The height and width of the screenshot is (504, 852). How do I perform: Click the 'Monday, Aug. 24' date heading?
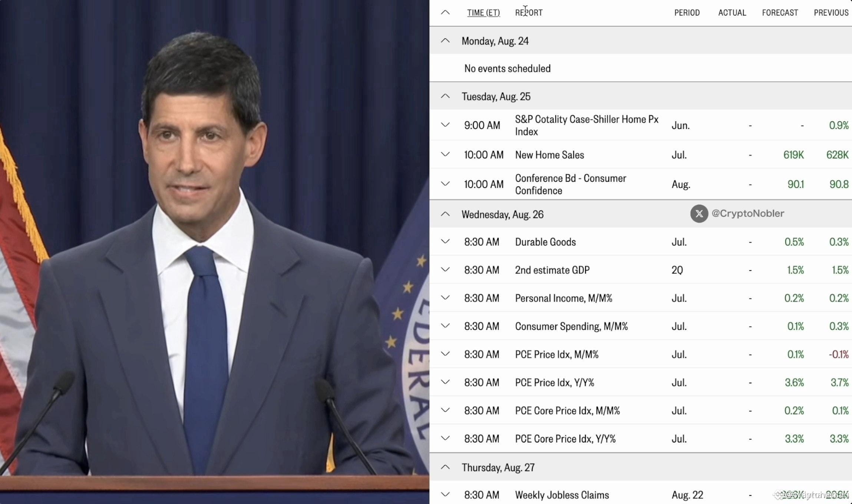click(x=495, y=41)
